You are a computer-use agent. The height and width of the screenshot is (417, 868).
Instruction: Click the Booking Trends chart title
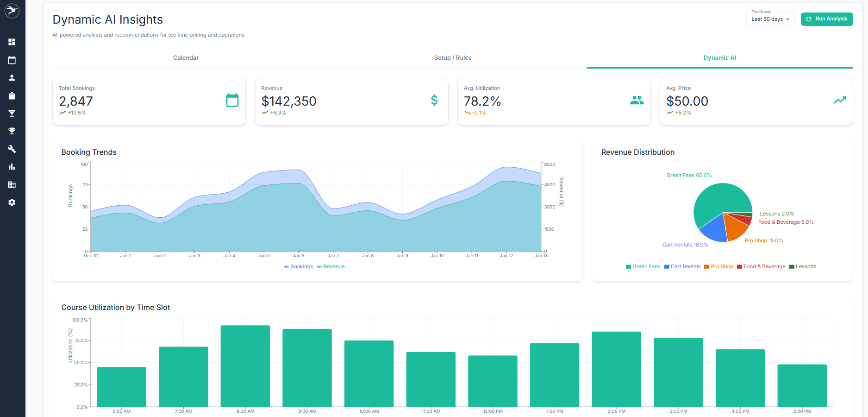click(89, 152)
